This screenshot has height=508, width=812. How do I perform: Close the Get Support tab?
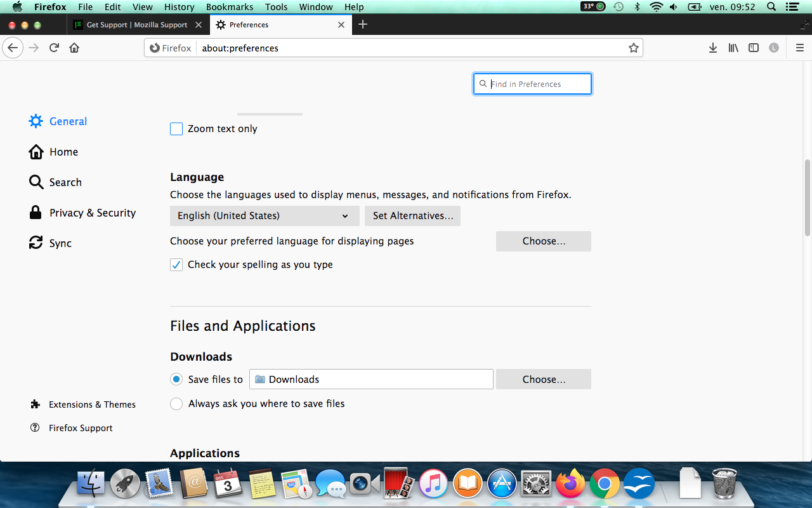point(199,25)
